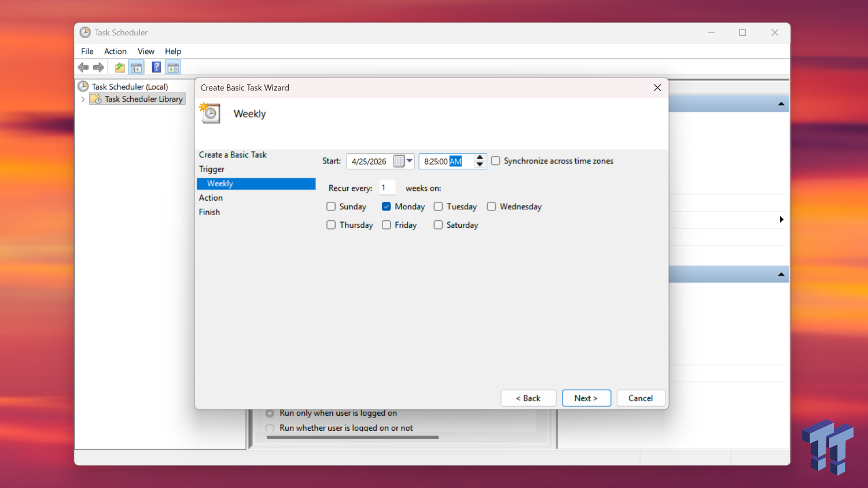Close the Create Basic Task Wizard dialog

pos(657,88)
